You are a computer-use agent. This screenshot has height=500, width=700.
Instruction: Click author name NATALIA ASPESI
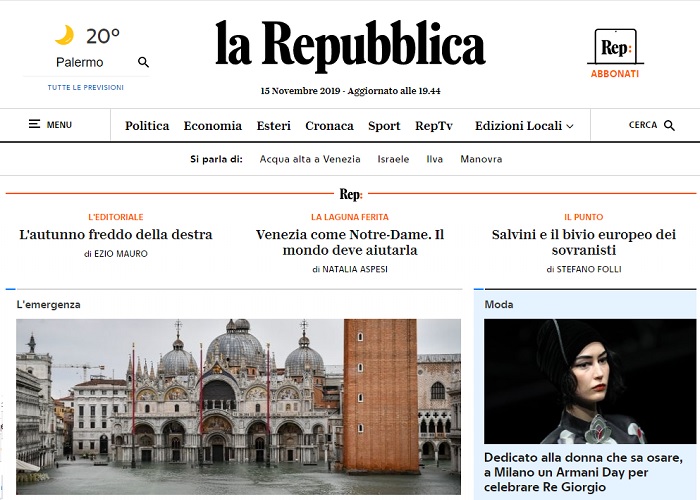click(x=355, y=269)
